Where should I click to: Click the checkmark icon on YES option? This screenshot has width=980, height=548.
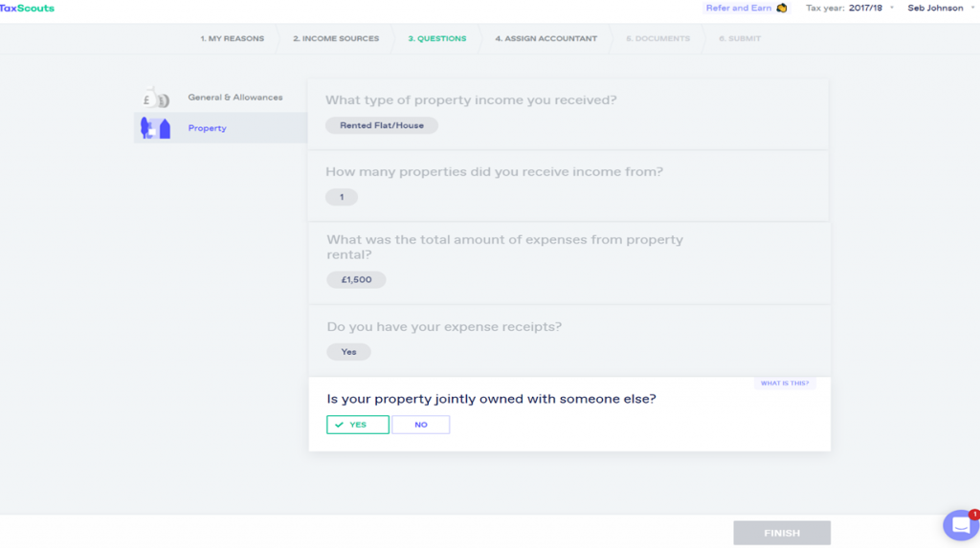[340, 425]
